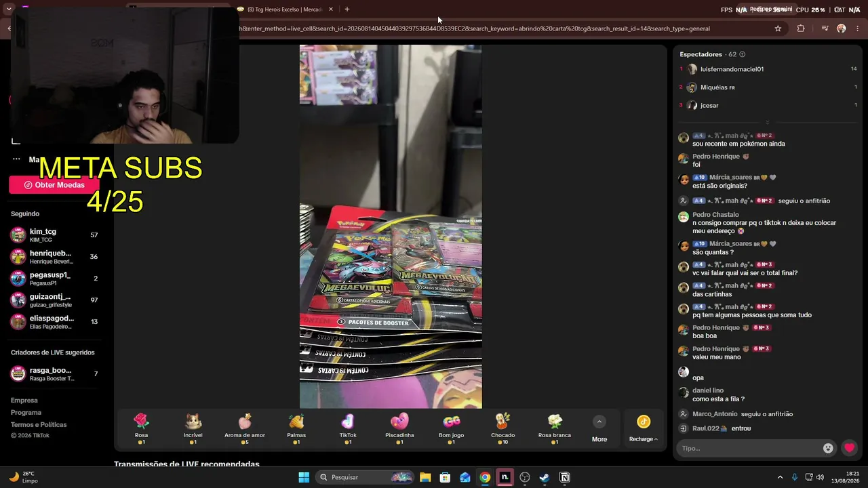Open the pegasusp1_ live channel
This screenshot has width=868, height=488.
click(x=54, y=279)
